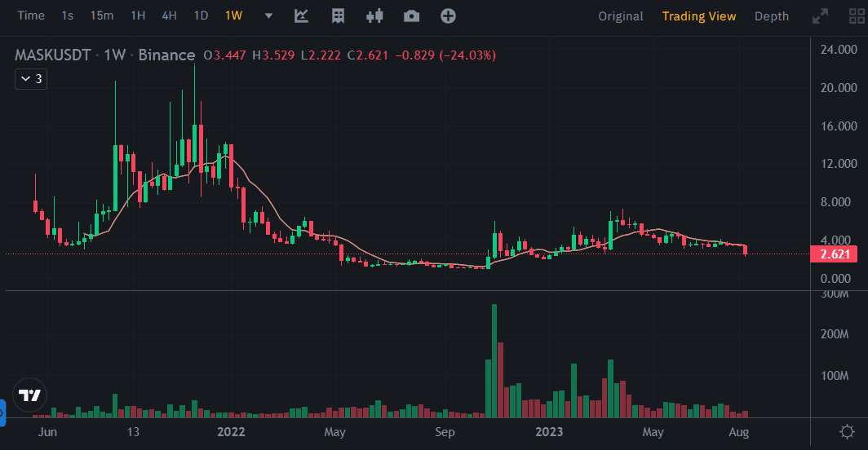Select the Trading View tab
The width and height of the screenshot is (868, 450).
(698, 15)
